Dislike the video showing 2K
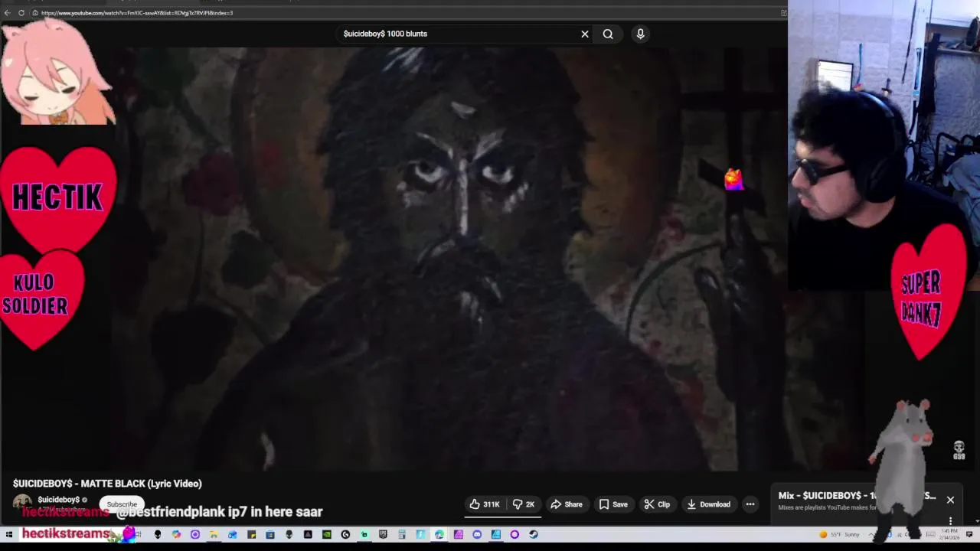This screenshot has height=551, width=980. pyautogui.click(x=524, y=504)
